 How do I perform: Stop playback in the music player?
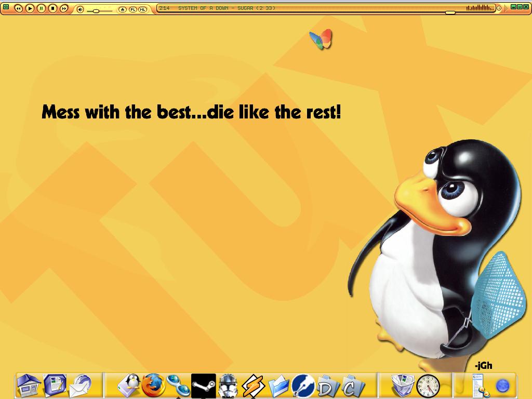pyautogui.click(x=52, y=8)
